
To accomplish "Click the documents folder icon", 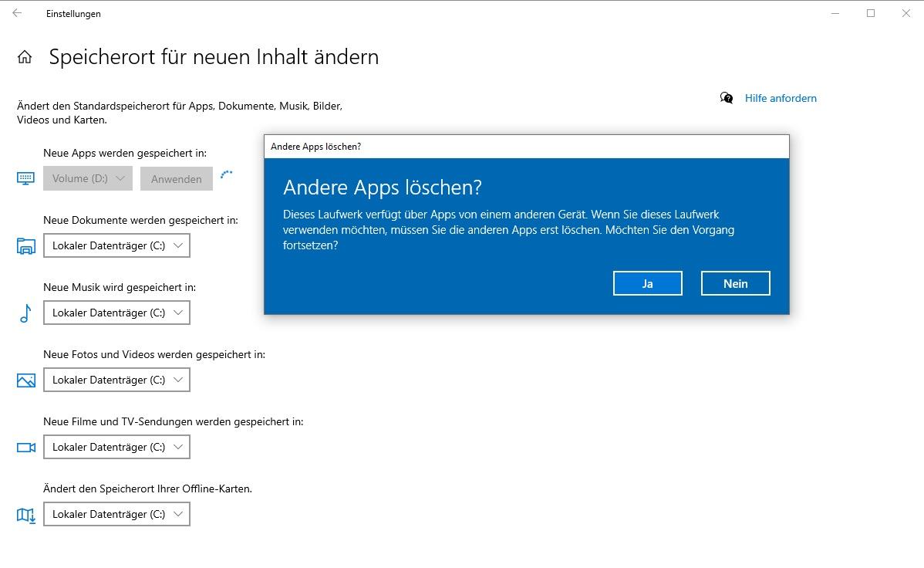I will click(26, 246).
